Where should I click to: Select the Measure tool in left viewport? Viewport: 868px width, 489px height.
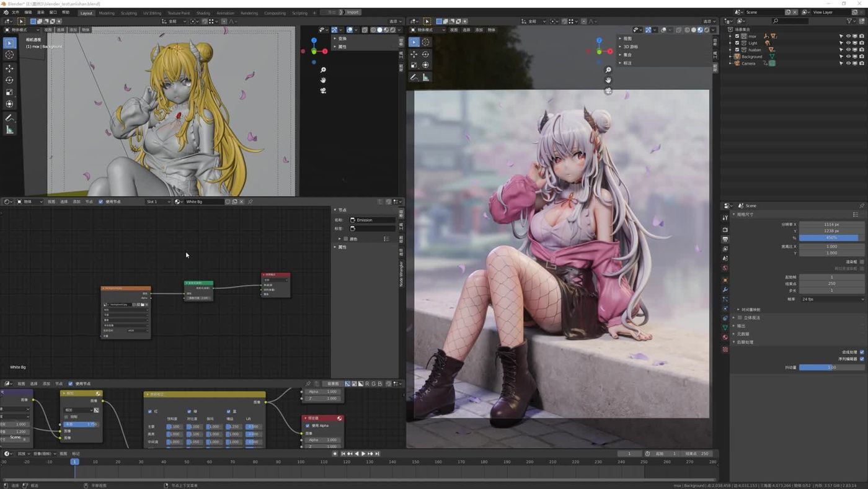[9, 130]
